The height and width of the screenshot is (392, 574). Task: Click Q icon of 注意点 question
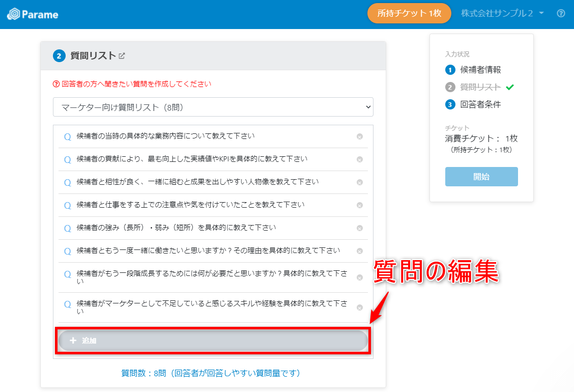[x=68, y=206]
